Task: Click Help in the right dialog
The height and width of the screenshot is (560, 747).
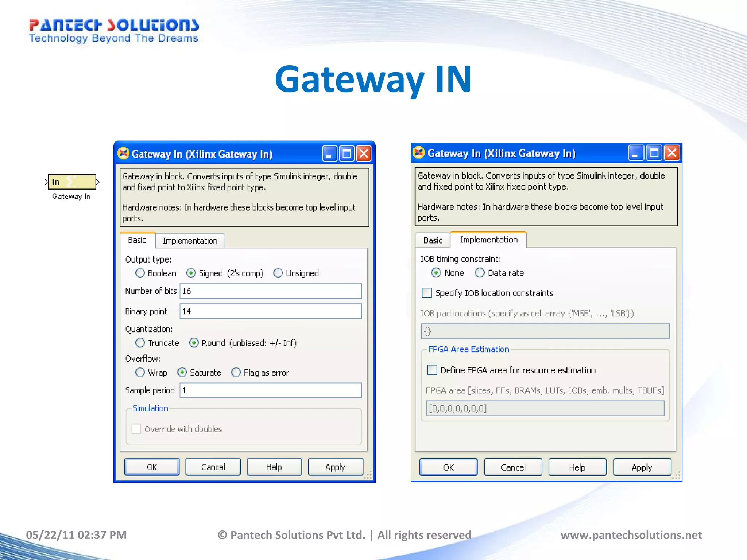Action: click(577, 467)
